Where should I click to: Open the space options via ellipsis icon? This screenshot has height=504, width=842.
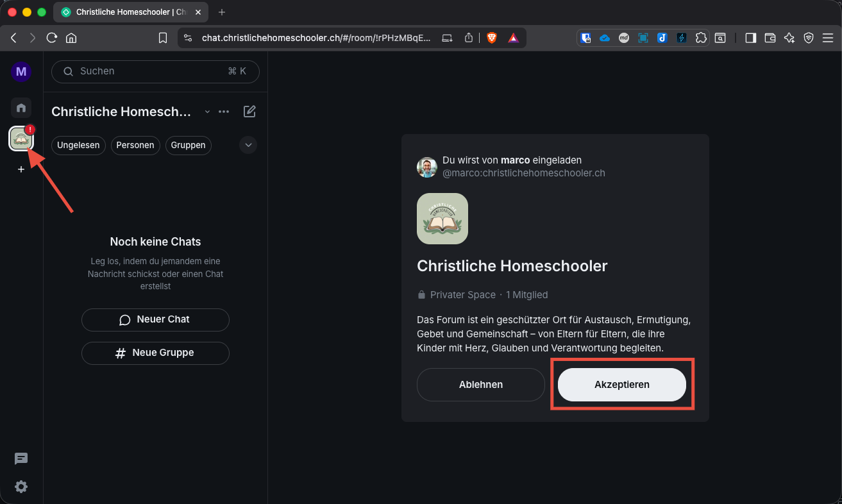click(x=224, y=111)
